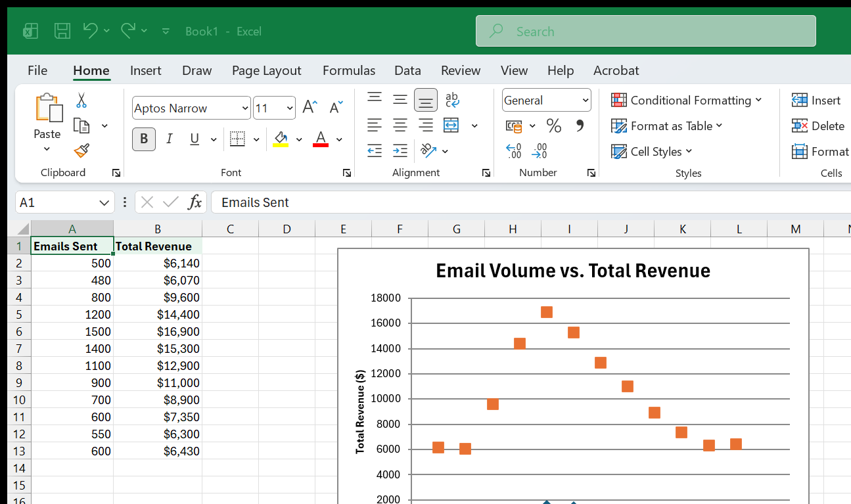
Task: Open Customize Quick Access Toolbar arrow
Action: [166, 31]
